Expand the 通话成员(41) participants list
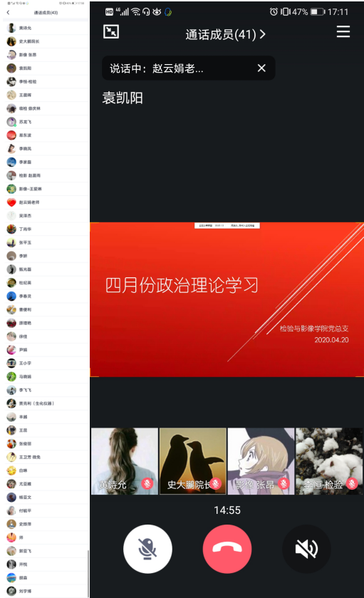 [x=225, y=35]
